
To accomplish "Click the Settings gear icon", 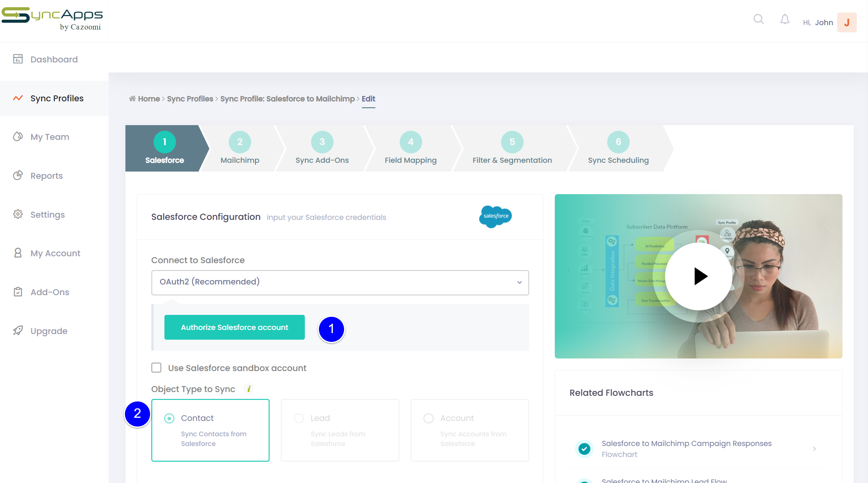I will [x=18, y=214].
